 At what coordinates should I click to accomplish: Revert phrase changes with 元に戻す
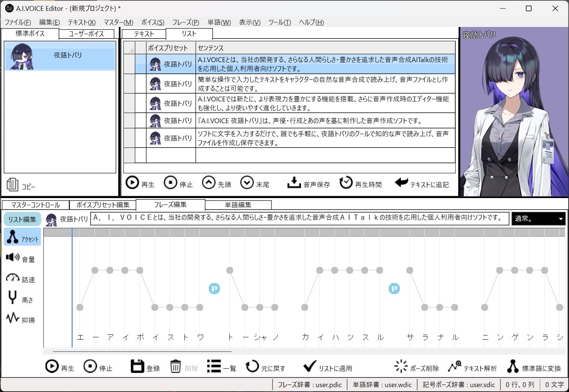point(265,367)
